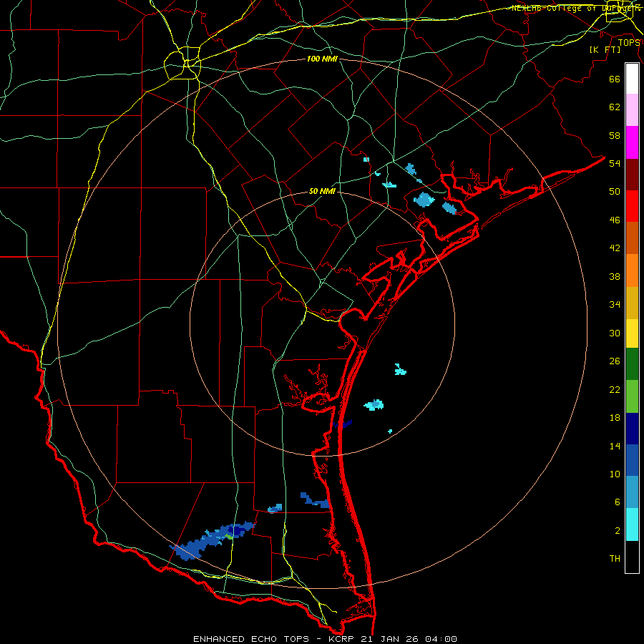Click the legend value 10
This screenshot has width=644, height=644.
pyautogui.click(x=615, y=474)
